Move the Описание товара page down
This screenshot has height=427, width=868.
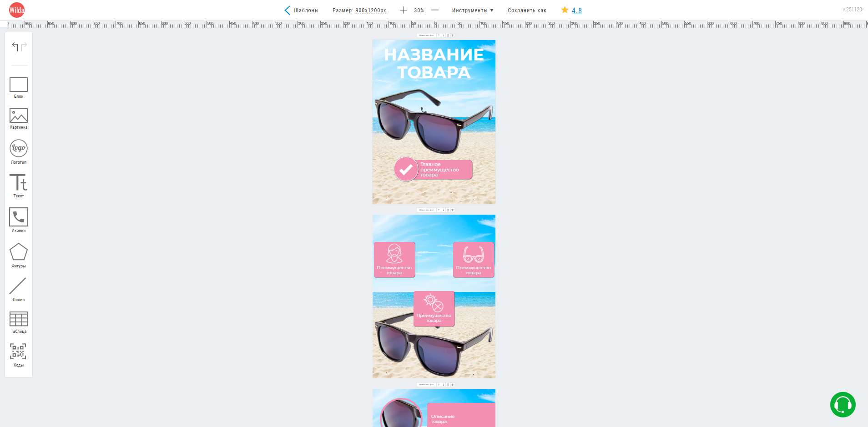pos(444,385)
